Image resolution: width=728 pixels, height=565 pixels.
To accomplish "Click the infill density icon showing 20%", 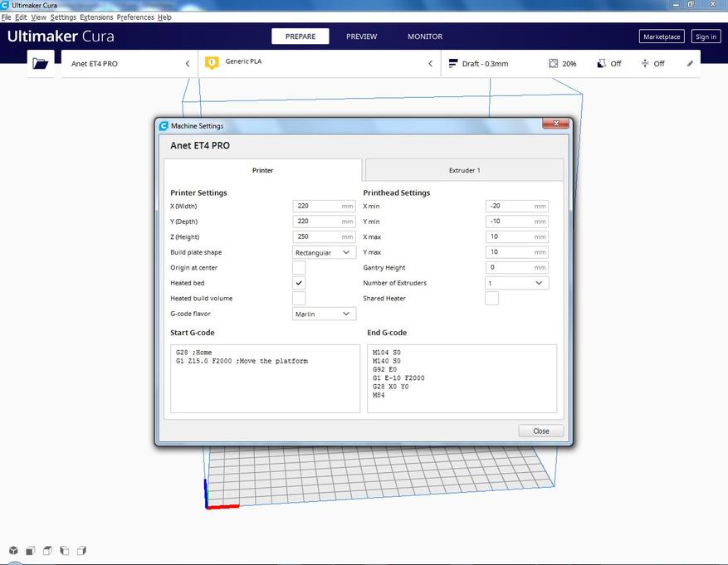I will click(x=554, y=64).
